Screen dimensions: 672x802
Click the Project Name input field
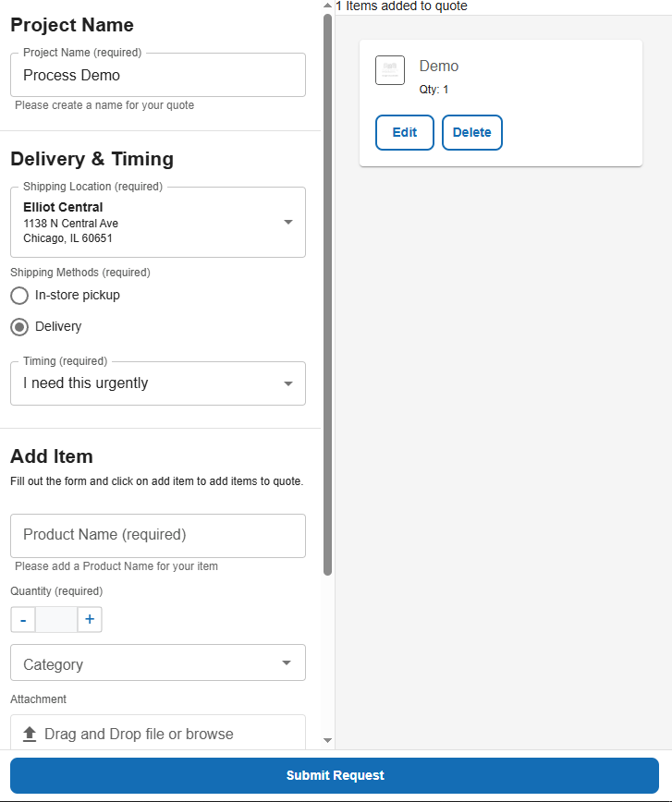point(157,76)
